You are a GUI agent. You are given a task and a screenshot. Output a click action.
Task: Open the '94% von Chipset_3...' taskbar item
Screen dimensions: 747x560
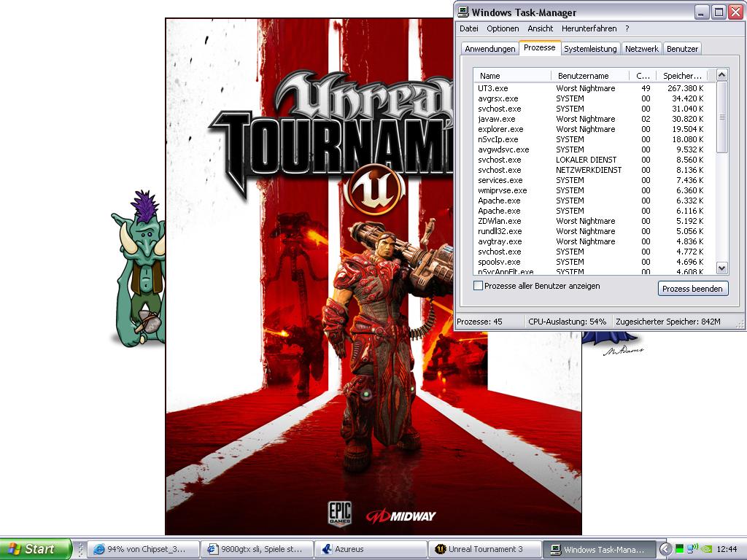[x=144, y=549]
